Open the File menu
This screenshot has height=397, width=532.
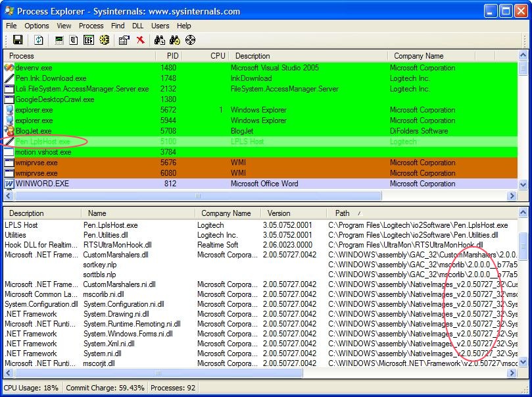tap(11, 26)
